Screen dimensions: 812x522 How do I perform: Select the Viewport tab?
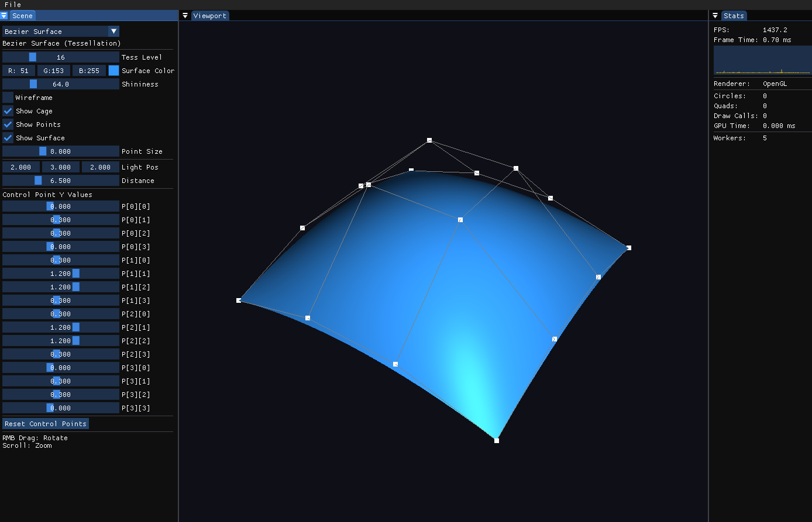point(209,16)
